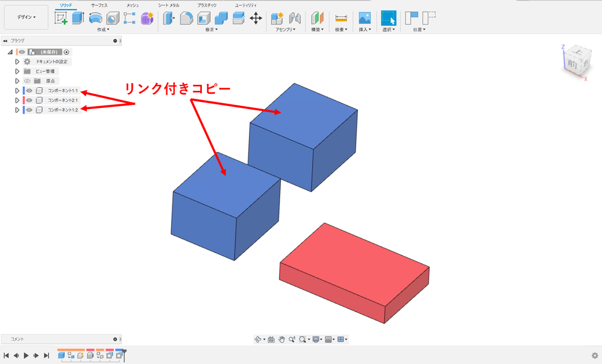The image size is (602, 364).
Task: Click the Display Settings monitor icon
Action: point(316,339)
